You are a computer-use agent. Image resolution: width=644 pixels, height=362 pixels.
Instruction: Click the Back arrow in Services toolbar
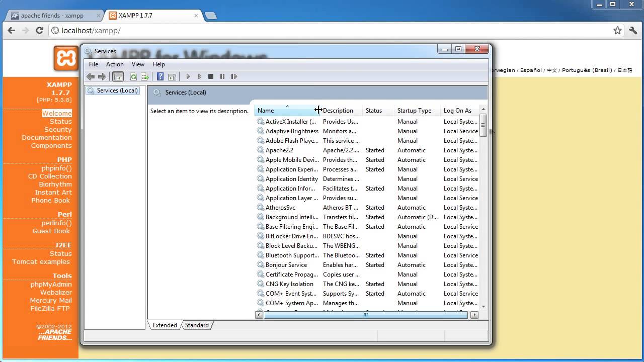[91, 76]
